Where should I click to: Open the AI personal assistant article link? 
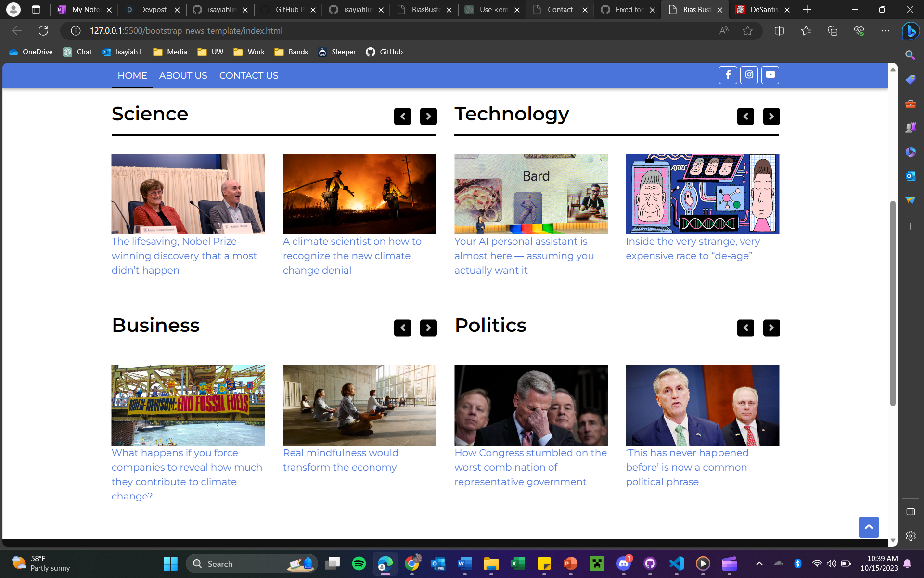click(524, 256)
